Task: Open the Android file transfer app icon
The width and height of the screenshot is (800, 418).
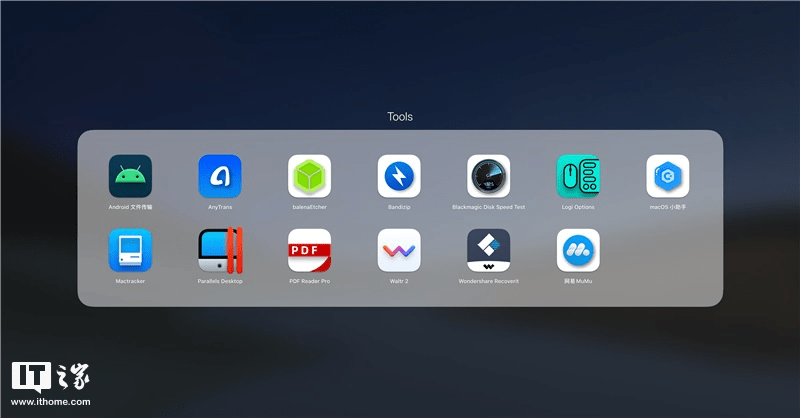Action: (130, 176)
